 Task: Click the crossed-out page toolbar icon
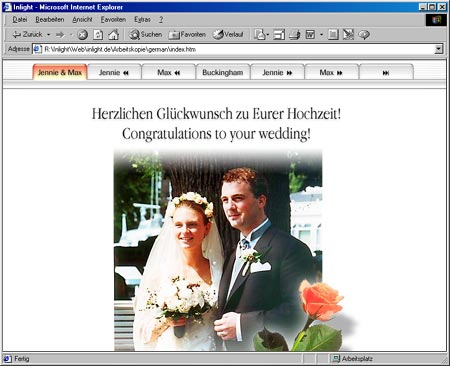click(348, 35)
